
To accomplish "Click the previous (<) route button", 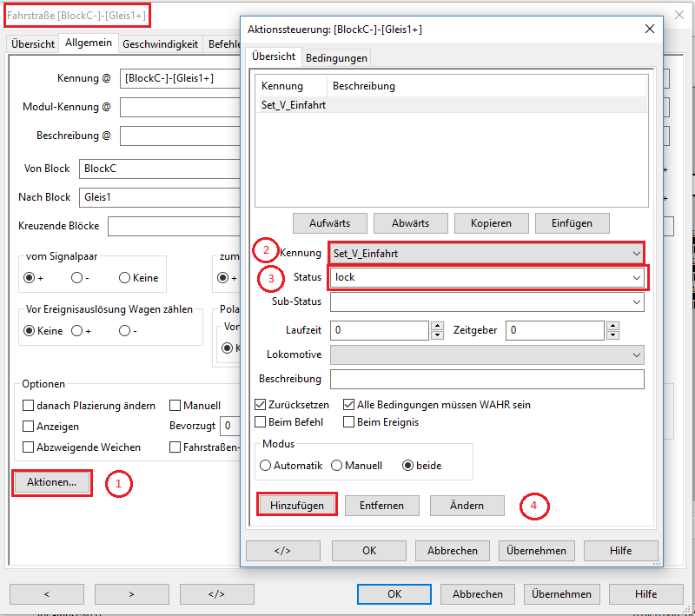I will point(46,594).
